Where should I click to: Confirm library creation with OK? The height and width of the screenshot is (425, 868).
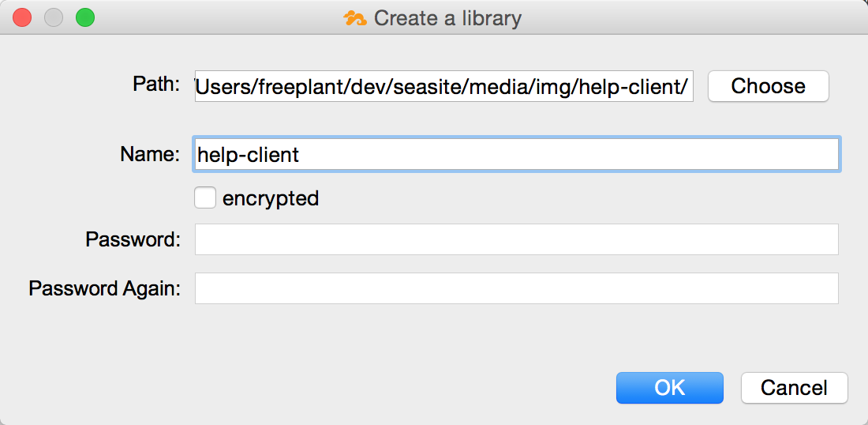pos(670,387)
